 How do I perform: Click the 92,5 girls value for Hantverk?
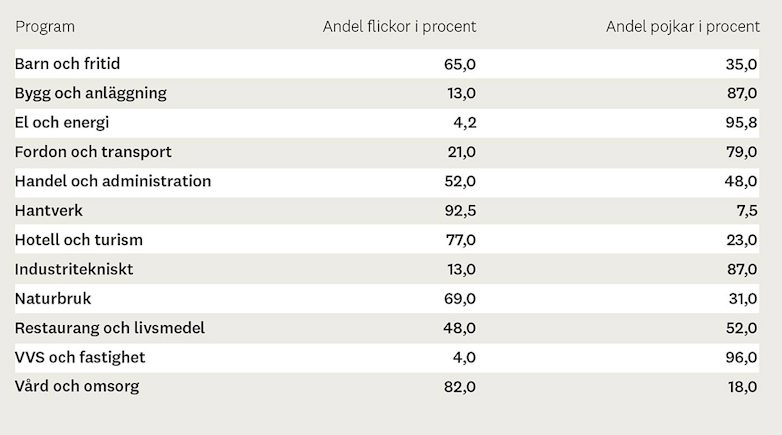[460, 211]
